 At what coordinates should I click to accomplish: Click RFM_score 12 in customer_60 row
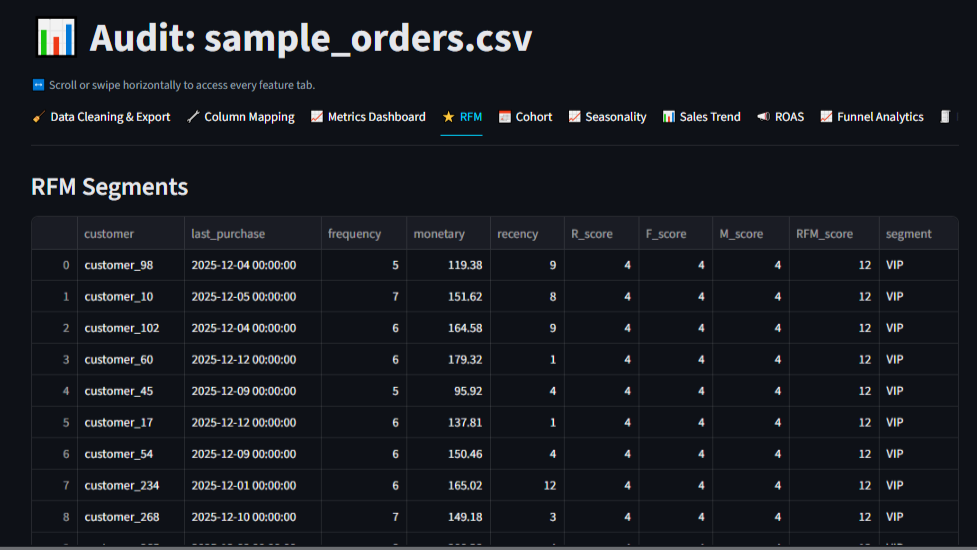coord(834,359)
